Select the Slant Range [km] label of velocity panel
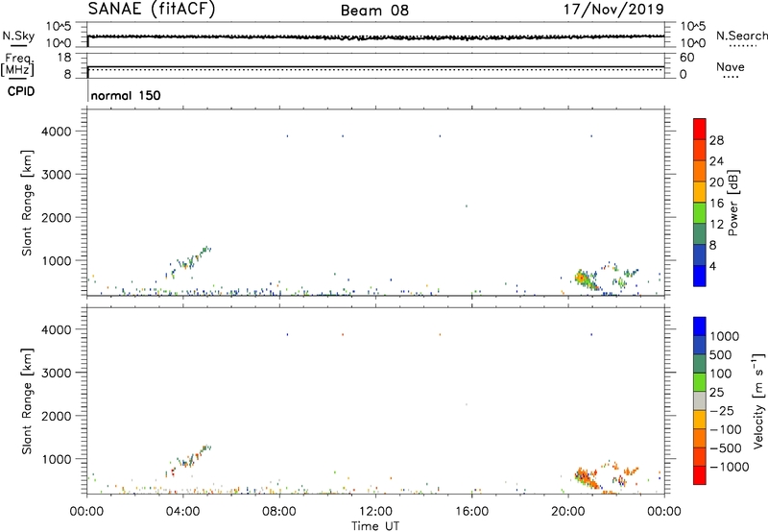 [27, 401]
